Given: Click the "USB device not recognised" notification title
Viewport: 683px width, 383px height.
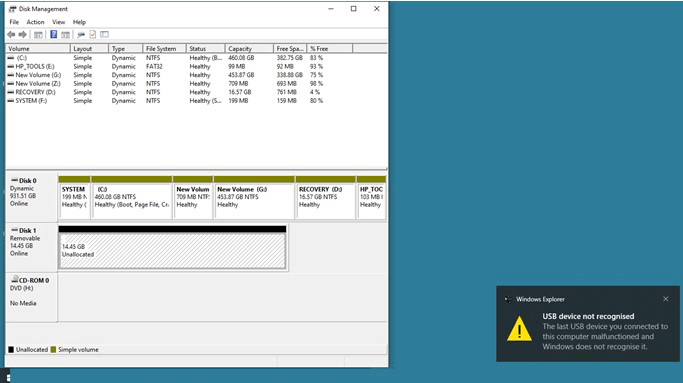Looking at the screenshot, I should point(588,316).
